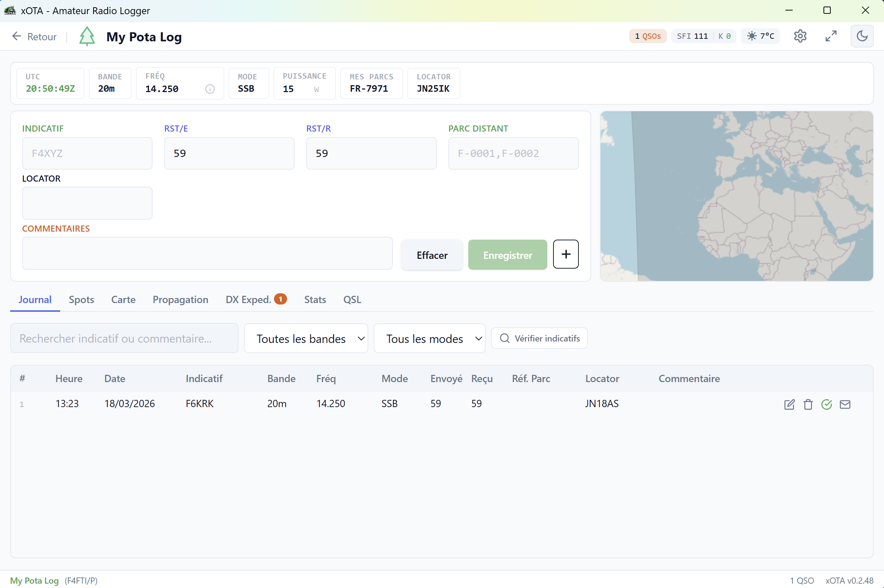The height and width of the screenshot is (588, 884).
Task: Click the green POTA tree logo
Action: click(87, 36)
